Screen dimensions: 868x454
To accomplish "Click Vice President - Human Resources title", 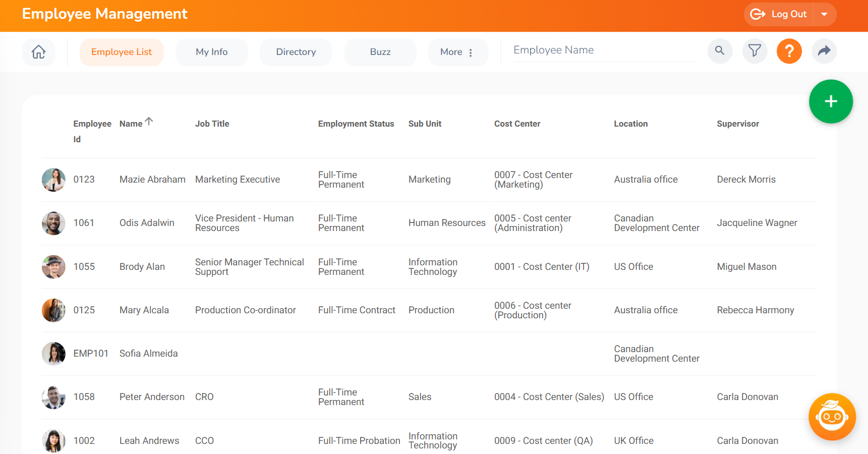I will tap(245, 223).
